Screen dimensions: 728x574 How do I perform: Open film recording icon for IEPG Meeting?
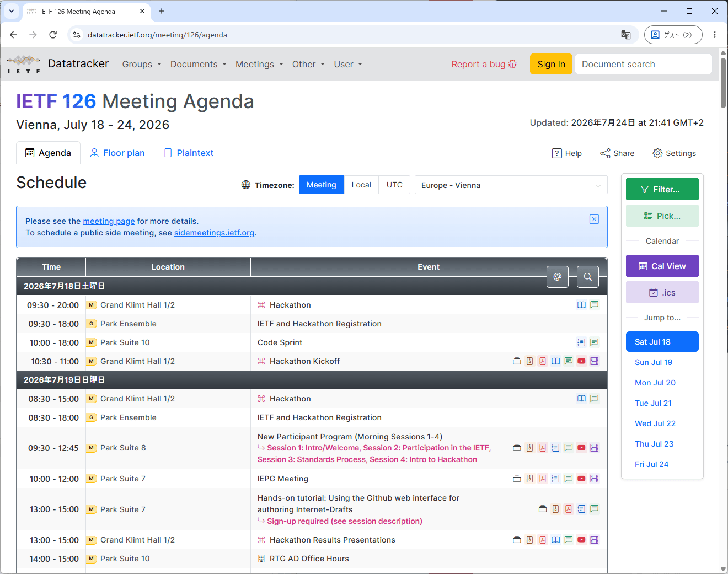[x=595, y=479]
